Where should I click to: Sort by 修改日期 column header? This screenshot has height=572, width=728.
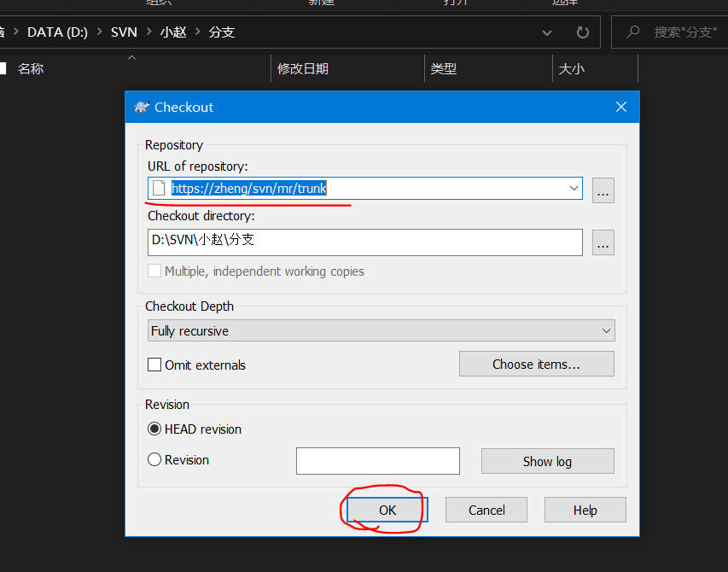[x=303, y=68]
